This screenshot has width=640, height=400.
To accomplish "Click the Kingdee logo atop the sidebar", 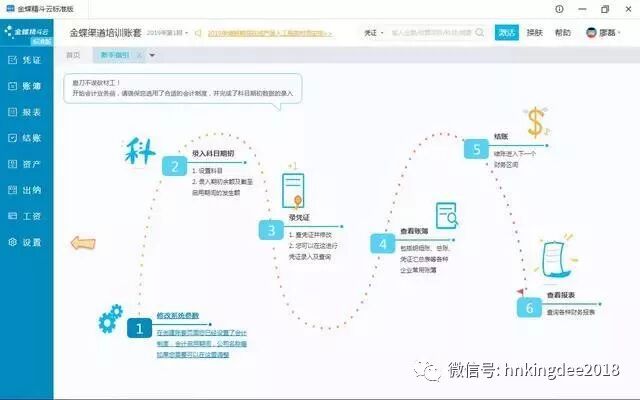I will tap(27, 32).
